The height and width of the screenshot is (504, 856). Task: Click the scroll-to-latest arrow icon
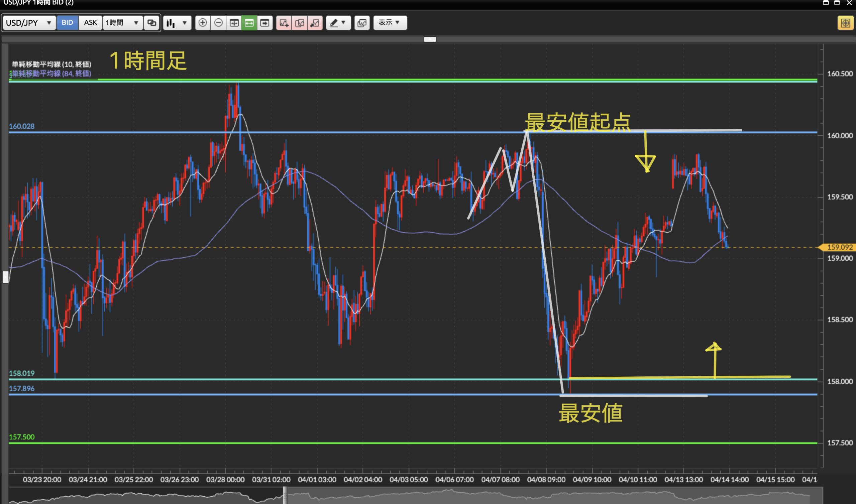pos(264,23)
